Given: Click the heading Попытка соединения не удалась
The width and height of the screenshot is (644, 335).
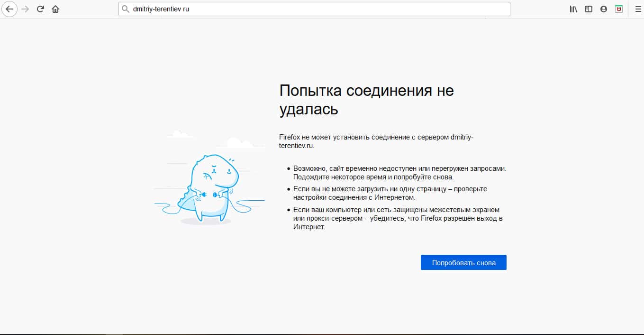Looking at the screenshot, I should pos(367,100).
